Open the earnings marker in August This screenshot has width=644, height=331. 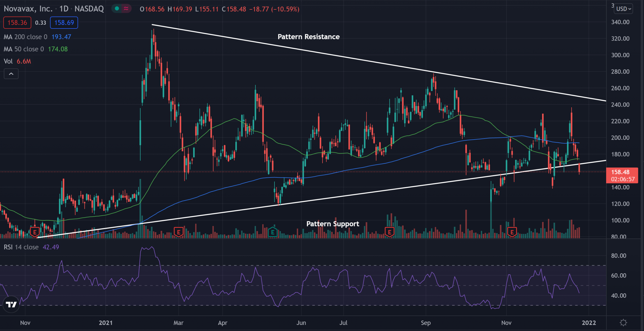(x=389, y=232)
